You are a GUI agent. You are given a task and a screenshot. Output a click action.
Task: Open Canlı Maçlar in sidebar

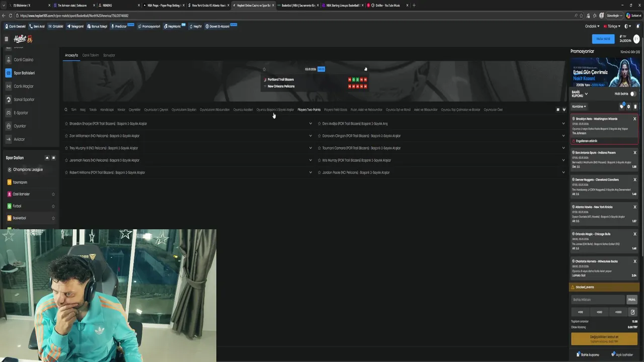point(24,86)
